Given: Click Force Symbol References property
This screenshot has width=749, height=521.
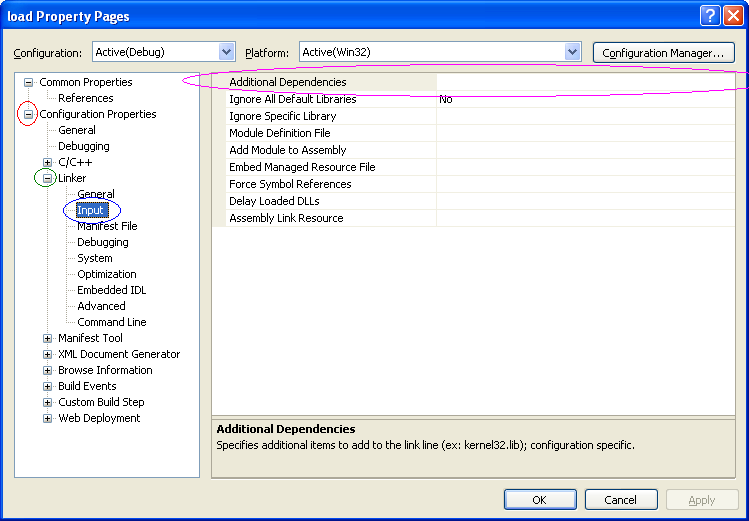Looking at the screenshot, I should (x=290, y=184).
